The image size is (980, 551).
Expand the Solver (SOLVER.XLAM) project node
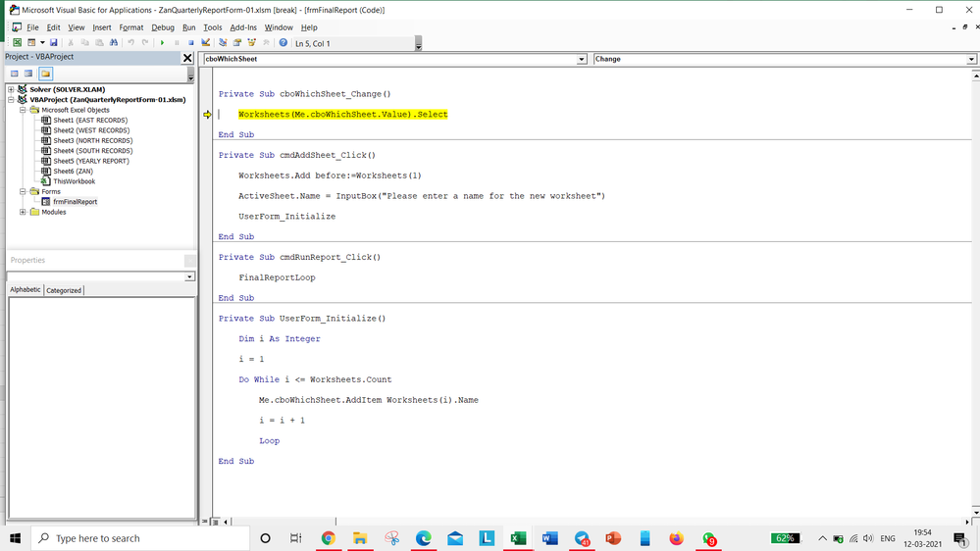pyautogui.click(x=11, y=89)
